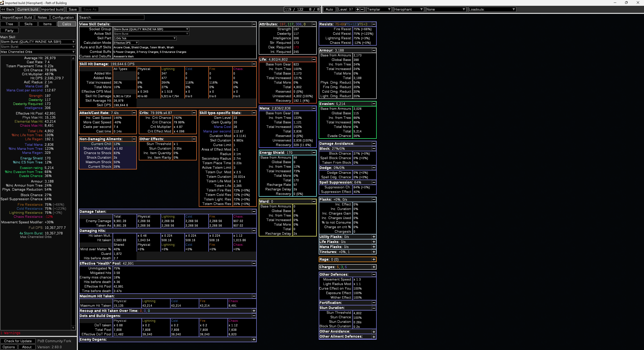Click the Check for Update button
This screenshot has height=350, width=644.
coord(18,341)
